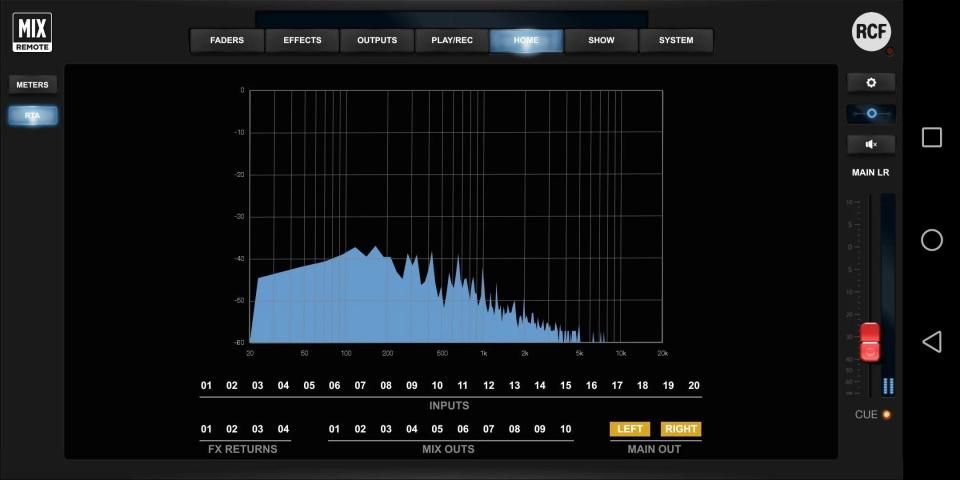960x480 pixels.
Task: Click the CUE indicator light
Action: pyautogui.click(x=886, y=414)
